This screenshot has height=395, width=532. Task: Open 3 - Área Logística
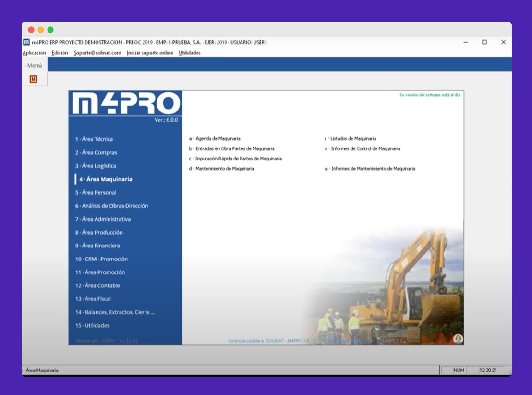(x=96, y=166)
